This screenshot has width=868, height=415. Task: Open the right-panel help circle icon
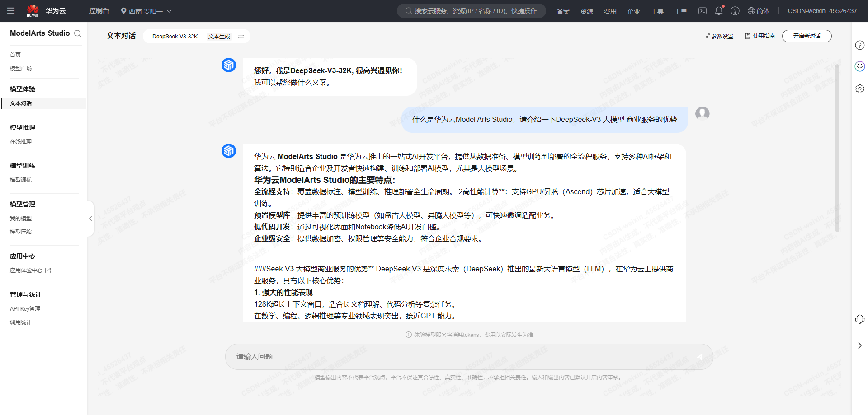pyautogui.click(x=860, y=45)
